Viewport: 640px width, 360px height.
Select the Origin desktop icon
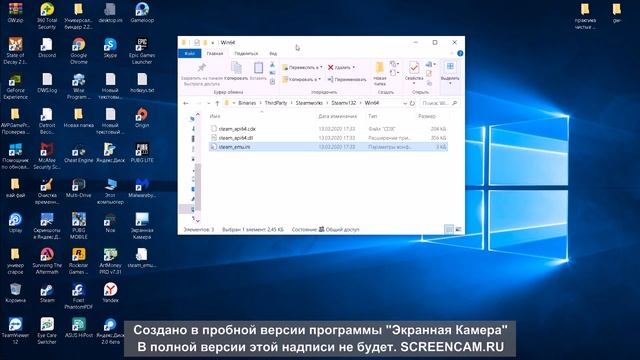[x=142, y=118]
